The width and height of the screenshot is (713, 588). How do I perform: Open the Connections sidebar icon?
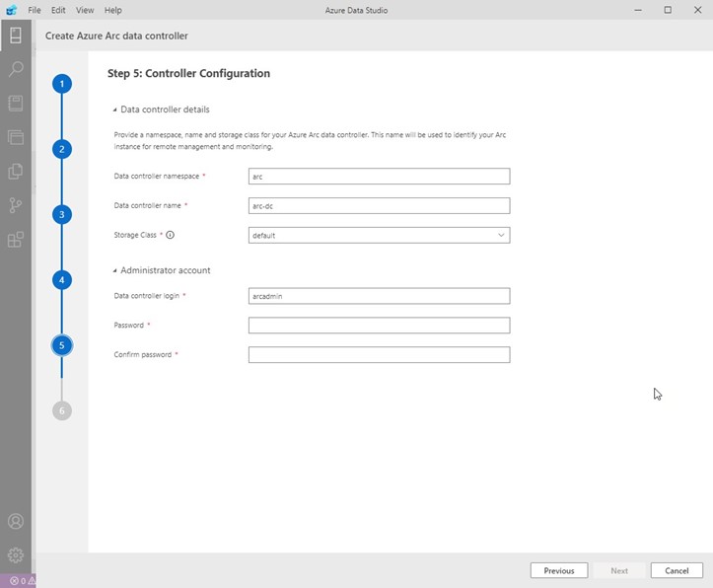pos(16,35)
